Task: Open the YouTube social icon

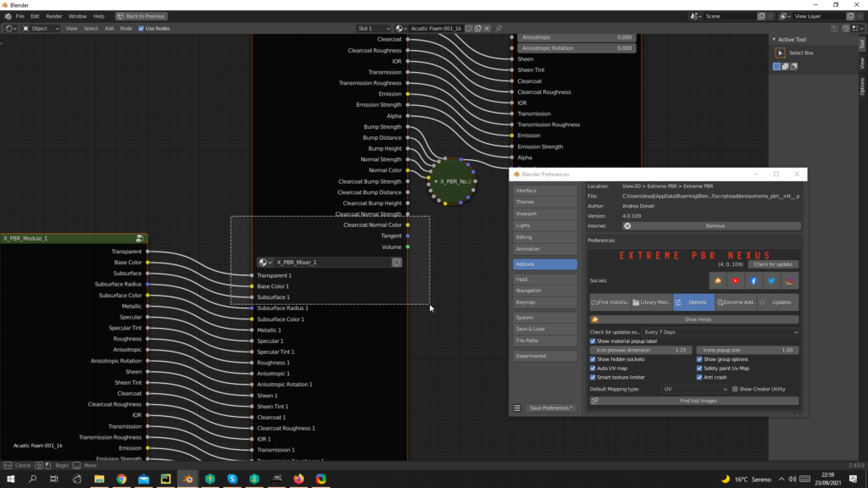Action: pos(736,281)
